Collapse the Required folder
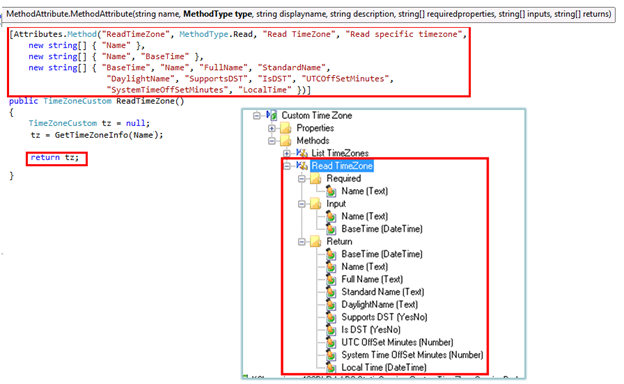The image size is (624, 384). (302, 179)
